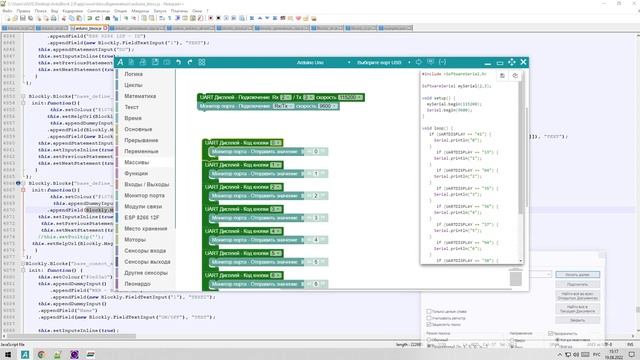Open Windows Start menu
This screenshot has width=640, height=360.
(x=8, y=354)
